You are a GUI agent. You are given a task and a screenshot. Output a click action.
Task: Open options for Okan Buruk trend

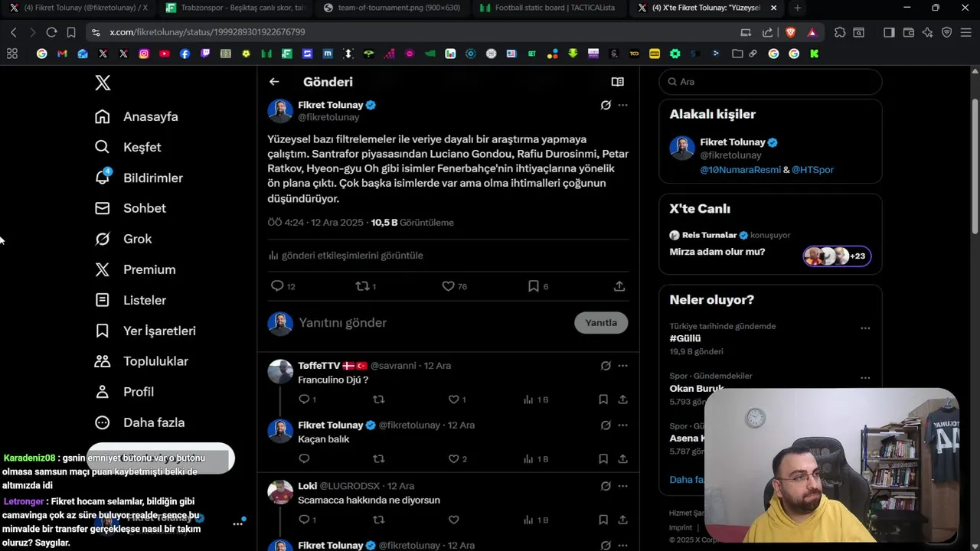(x=865, y=378)
